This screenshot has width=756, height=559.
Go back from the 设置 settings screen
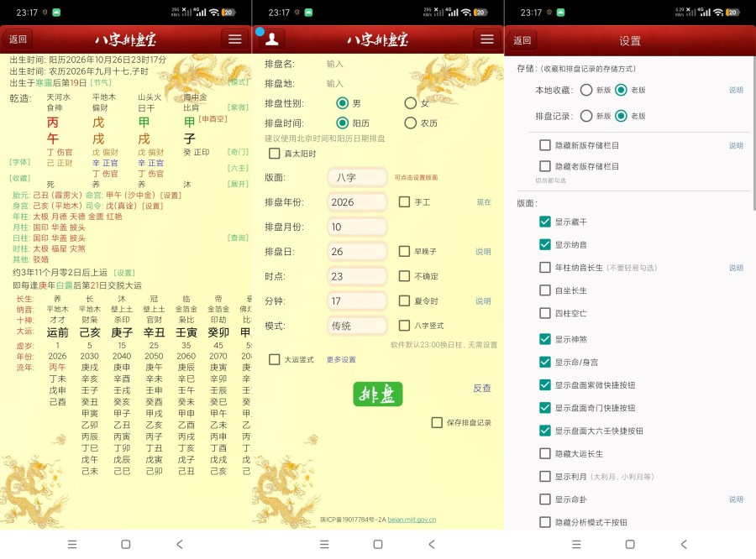(522, 40)
